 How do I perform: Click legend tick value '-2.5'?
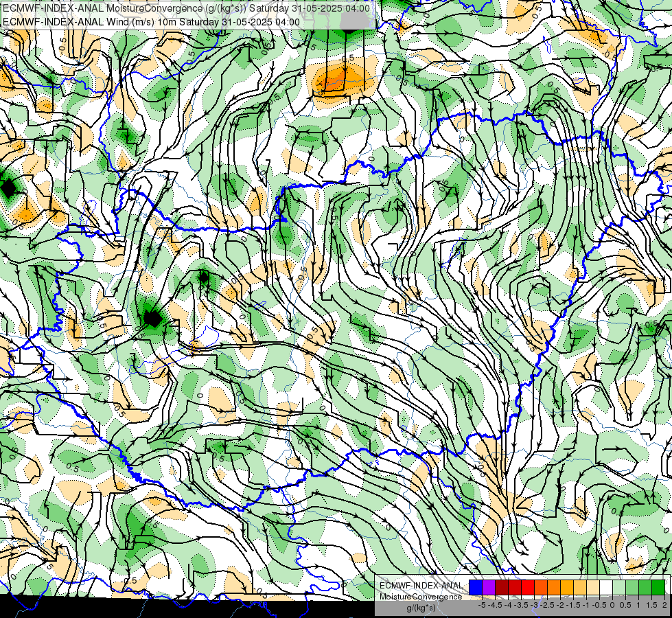[x=547, y=605]
